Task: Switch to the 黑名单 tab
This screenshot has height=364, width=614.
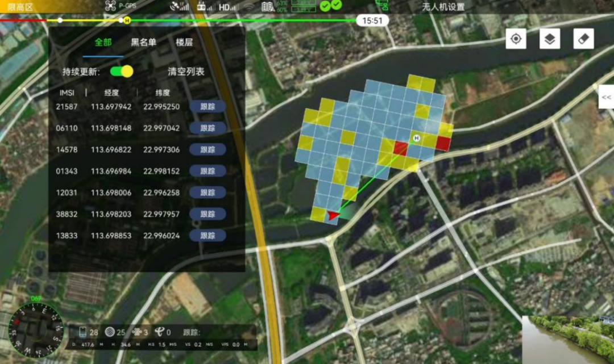Action: click(143, 42)
